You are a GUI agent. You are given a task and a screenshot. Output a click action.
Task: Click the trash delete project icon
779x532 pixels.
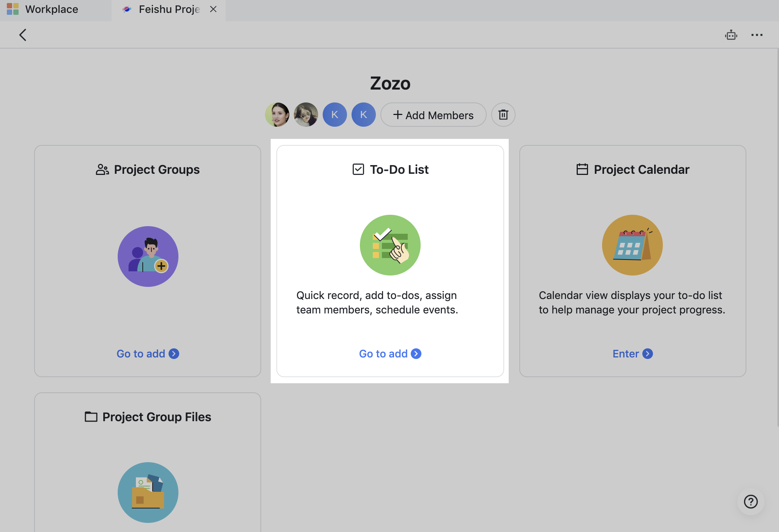pyautogui.click(x=503, y=115)
